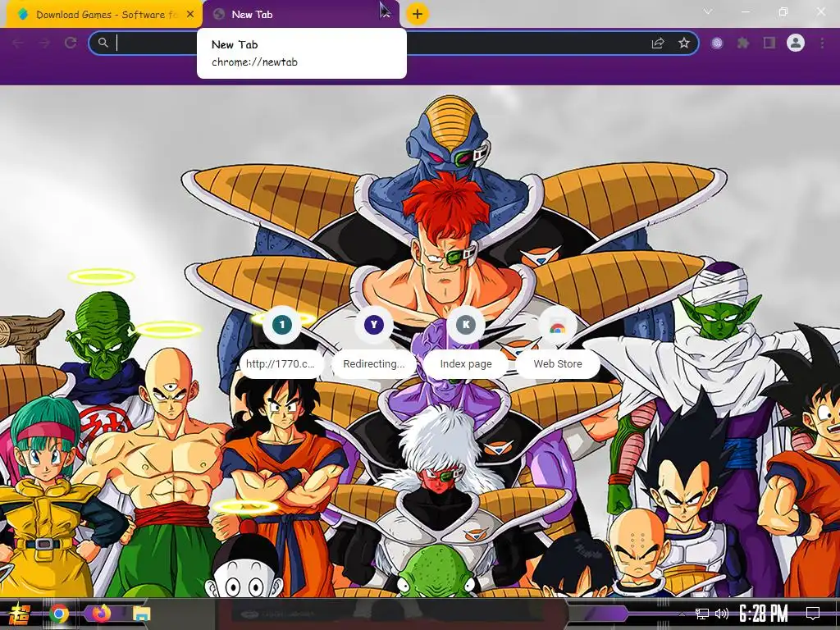
Task: Open the Redirecting... shortcut tile
Action: (x=374, y=342)
